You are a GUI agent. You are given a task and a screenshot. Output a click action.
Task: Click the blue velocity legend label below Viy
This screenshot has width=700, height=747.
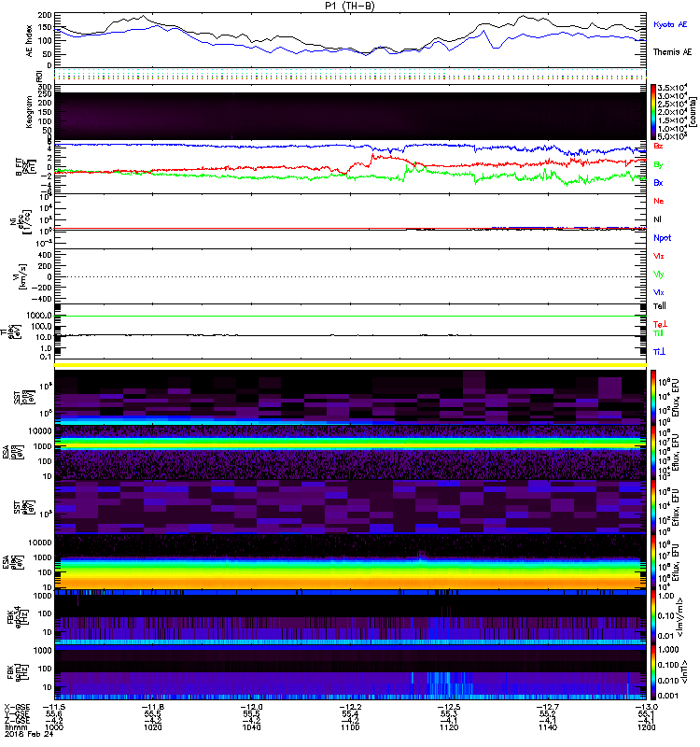(659, 292)
